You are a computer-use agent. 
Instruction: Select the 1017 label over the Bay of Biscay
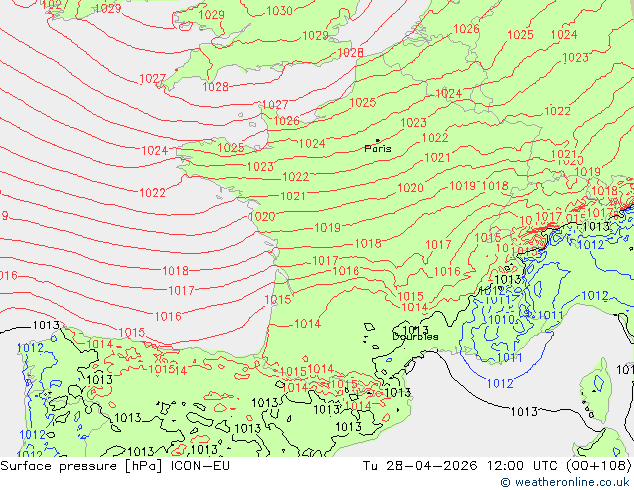pos(181,290)
